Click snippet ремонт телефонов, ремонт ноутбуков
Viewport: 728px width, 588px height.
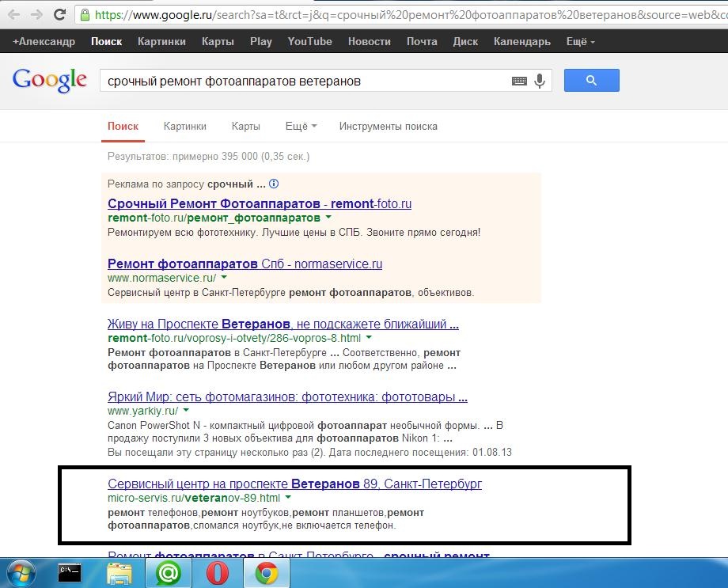pos(266,519)
